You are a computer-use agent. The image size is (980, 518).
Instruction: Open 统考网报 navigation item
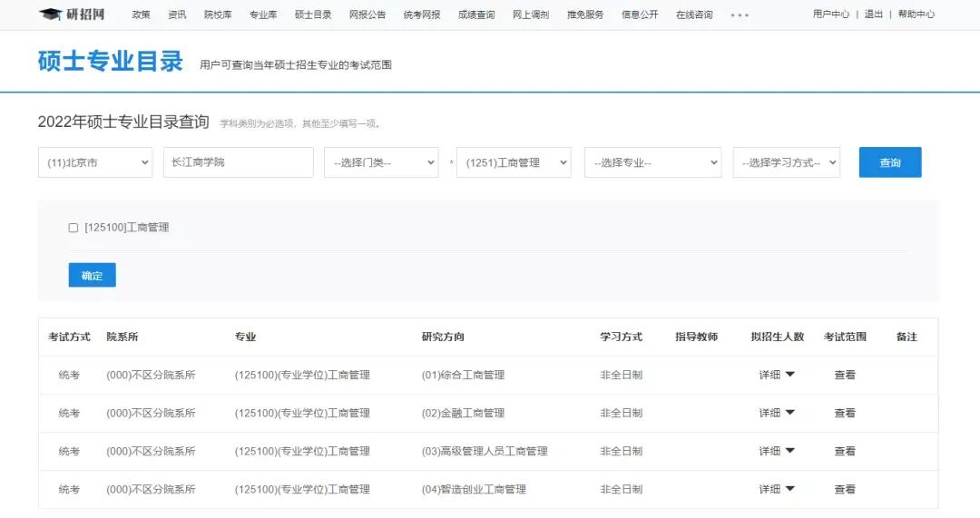coord(422,15)
